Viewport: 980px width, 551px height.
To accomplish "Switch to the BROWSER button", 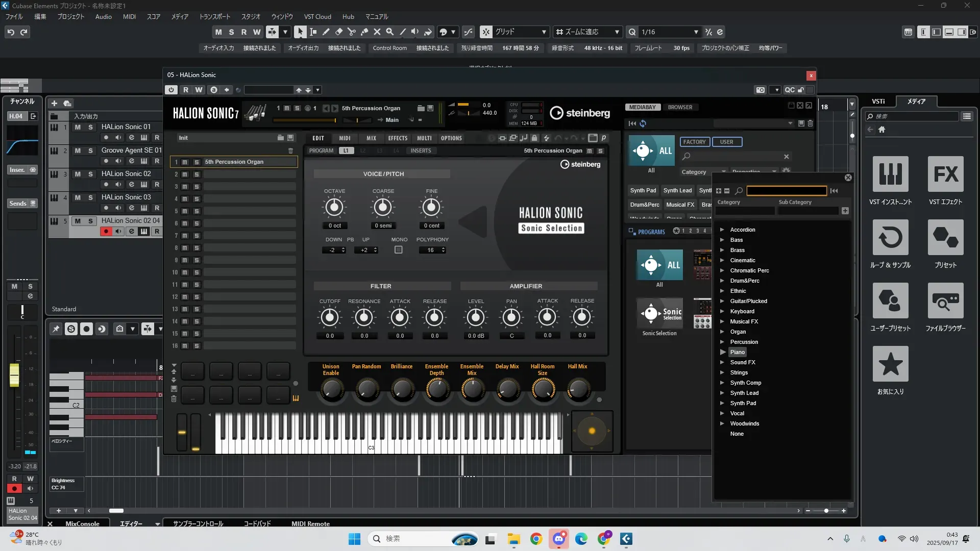I will (680, 107).
